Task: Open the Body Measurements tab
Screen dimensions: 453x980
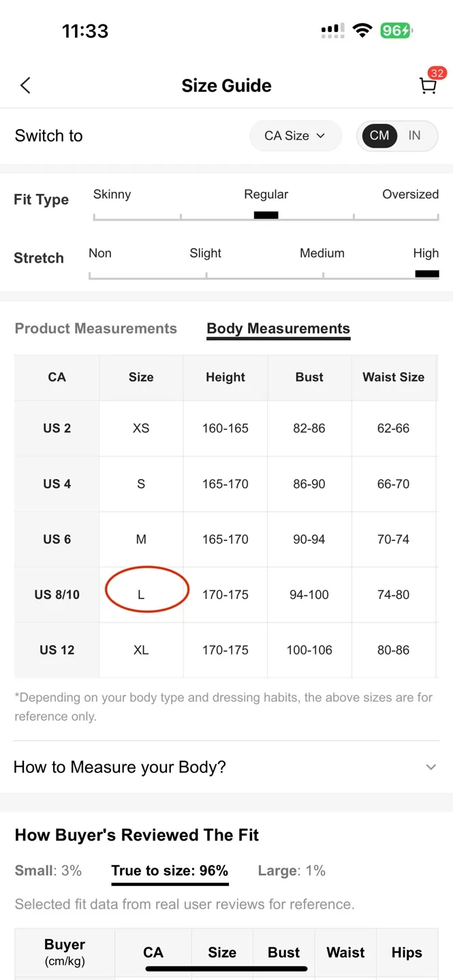Action: (278, 328)
